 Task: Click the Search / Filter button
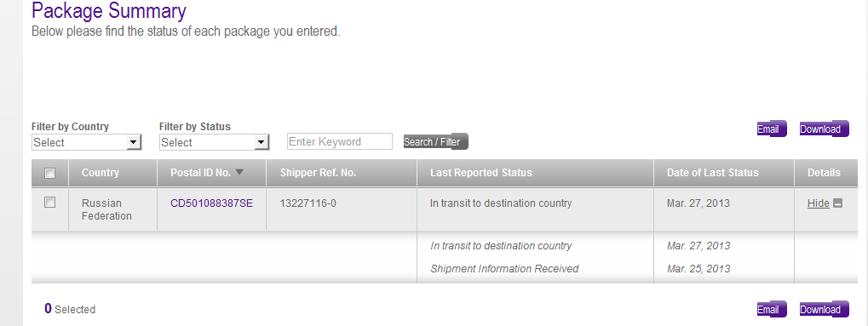coord(435,141)
